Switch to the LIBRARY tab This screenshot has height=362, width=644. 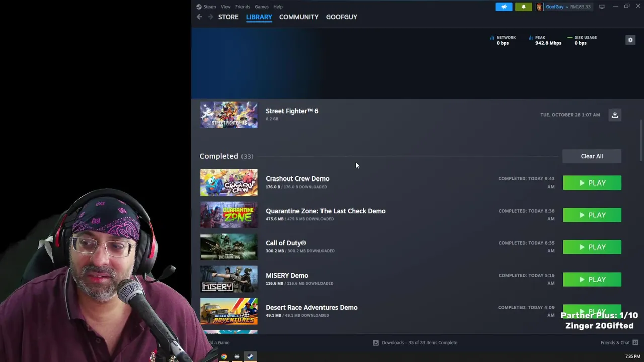click(x=259, y=17)
